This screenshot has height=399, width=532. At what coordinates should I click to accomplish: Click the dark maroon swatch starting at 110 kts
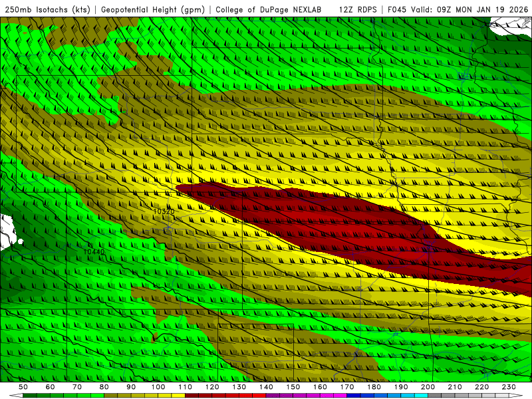click(x=192, y=396)
